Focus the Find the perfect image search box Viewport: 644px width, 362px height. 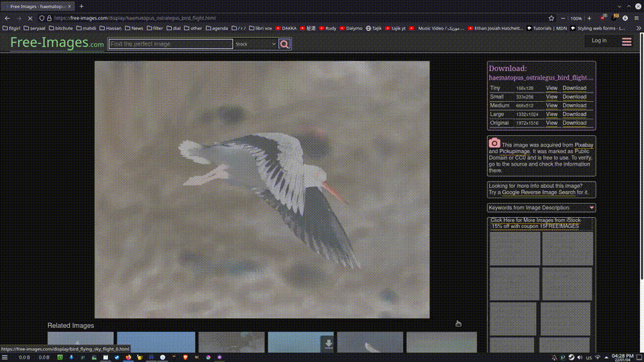click(170, 44)
